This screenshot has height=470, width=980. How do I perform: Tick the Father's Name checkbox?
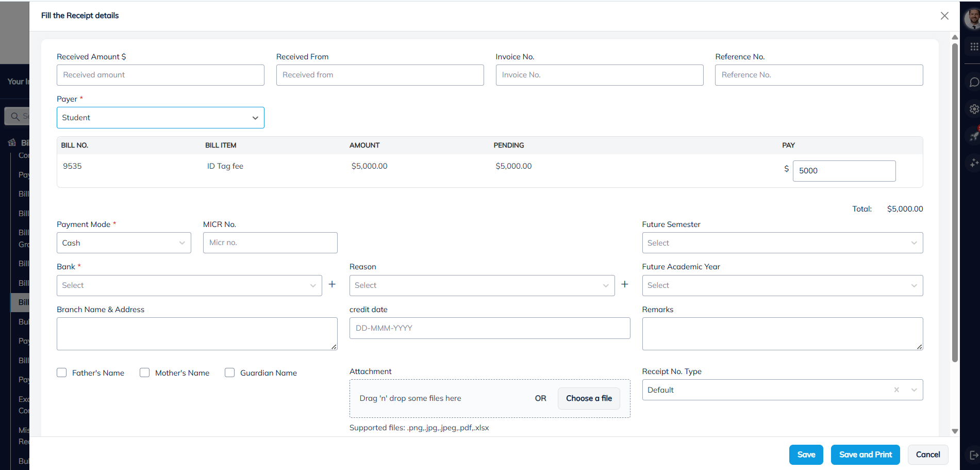(x=62, y=373)
